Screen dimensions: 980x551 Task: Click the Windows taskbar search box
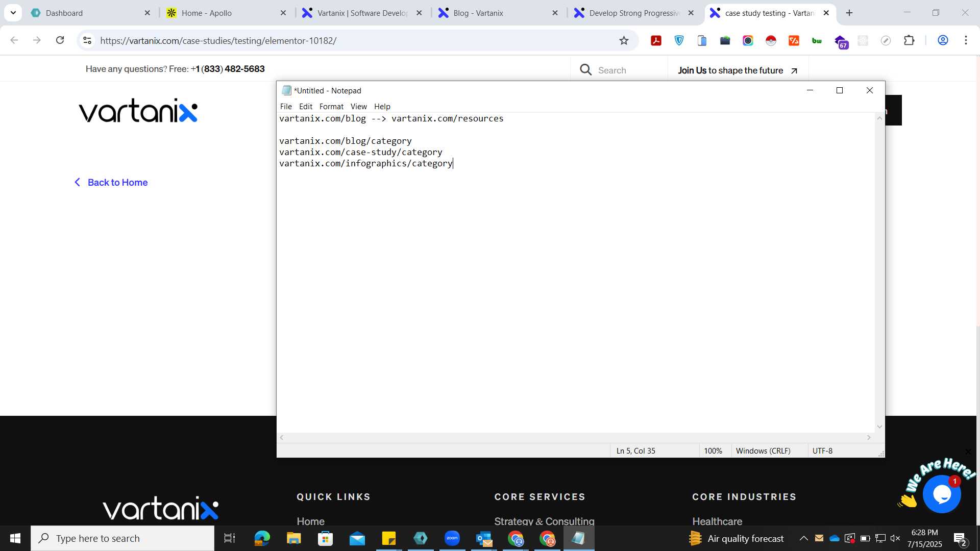point(122,538)
